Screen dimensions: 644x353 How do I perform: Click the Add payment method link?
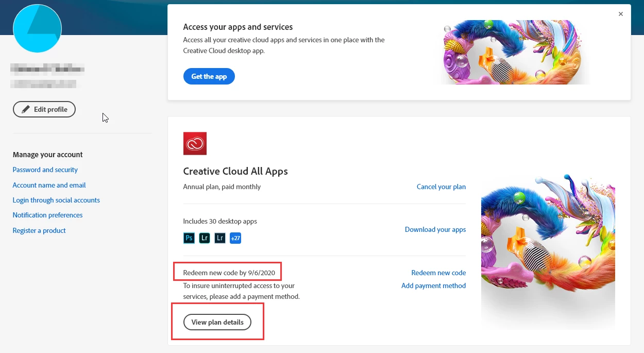click(434, 285)
